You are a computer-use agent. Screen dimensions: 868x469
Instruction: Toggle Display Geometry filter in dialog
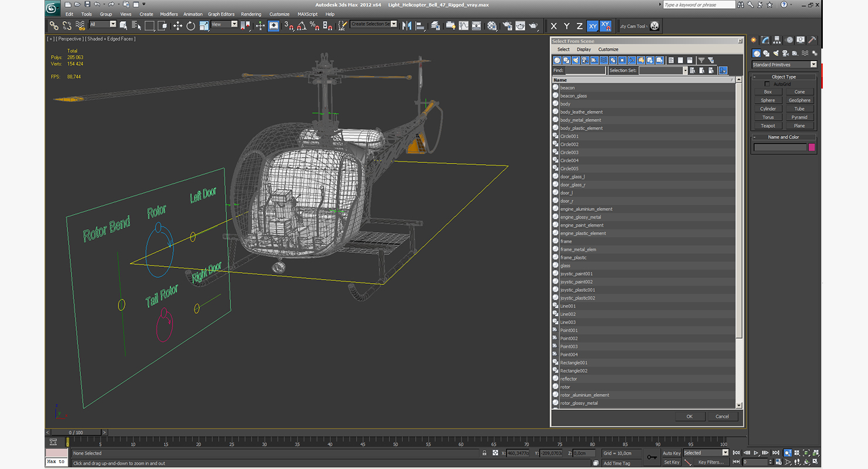[557, 60]
